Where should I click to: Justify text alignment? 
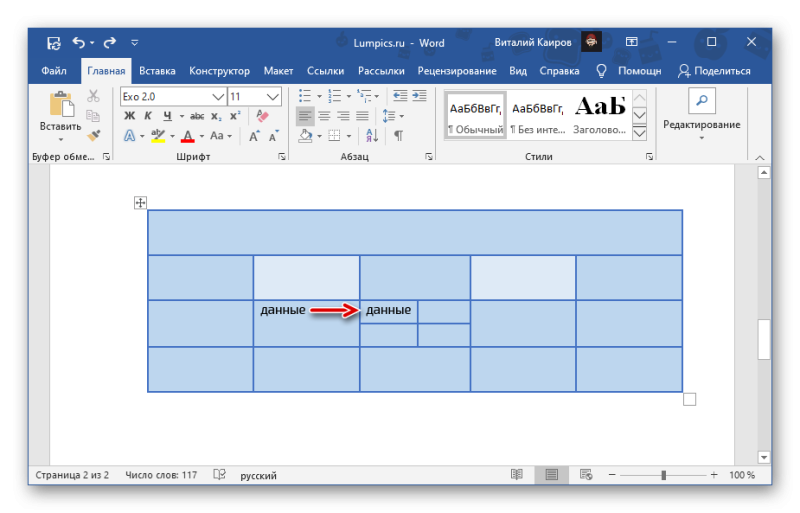(362, 116)
